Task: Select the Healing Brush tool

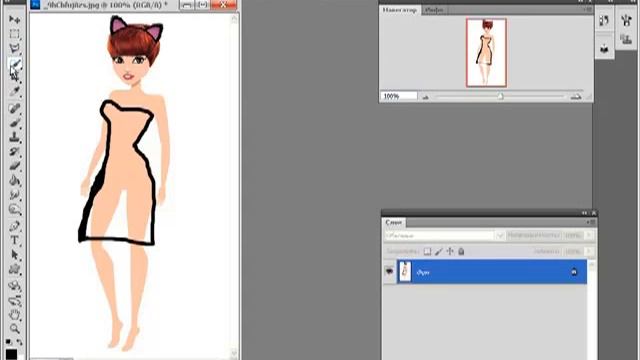Action: pos(14,108)
